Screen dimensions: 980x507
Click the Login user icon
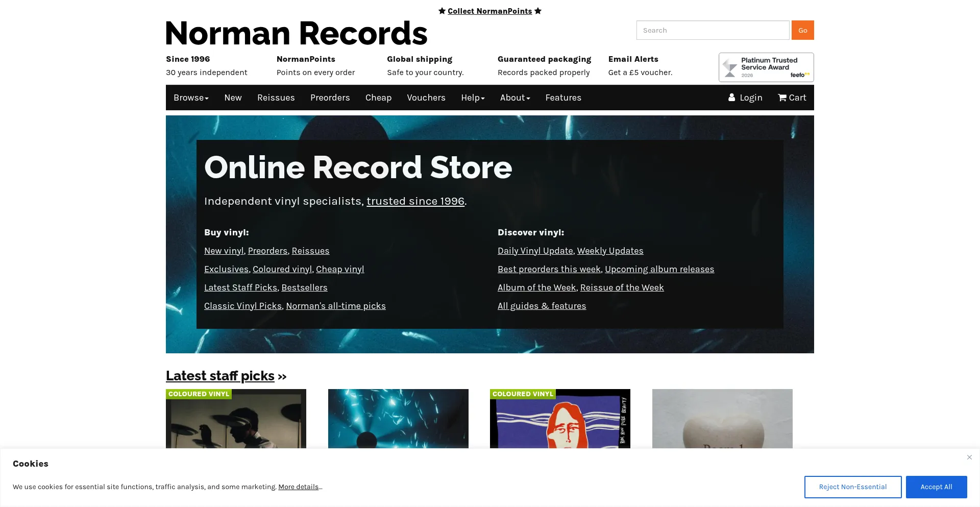[731, 98]
